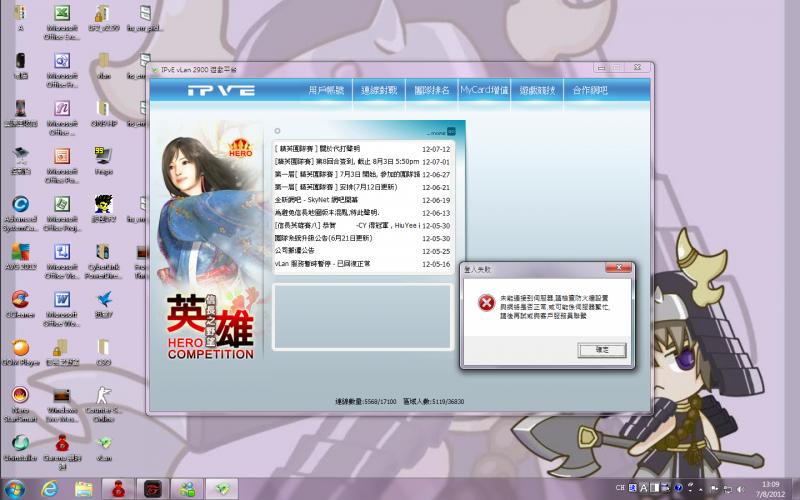Open the HiuYee news item dated 12-05-30
800x500 pixels.
point(363,226)
